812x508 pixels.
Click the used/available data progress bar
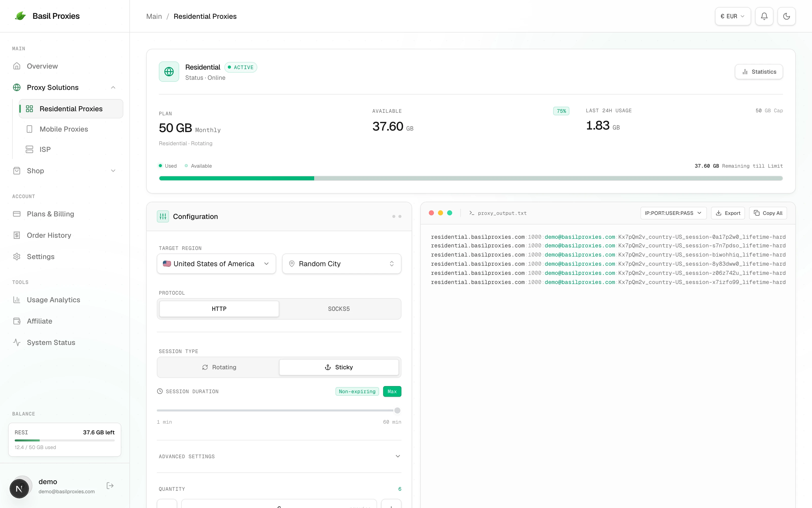(x=471, y=178)
